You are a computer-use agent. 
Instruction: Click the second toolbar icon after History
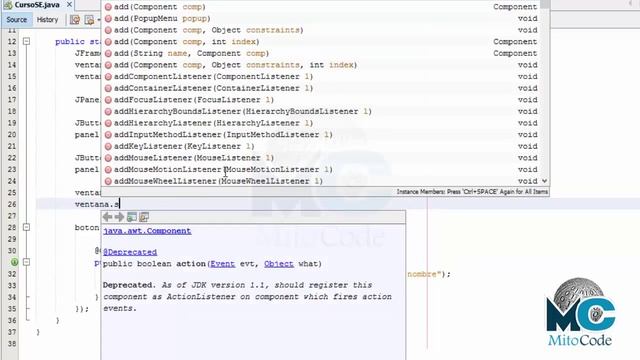click(89, 20)
